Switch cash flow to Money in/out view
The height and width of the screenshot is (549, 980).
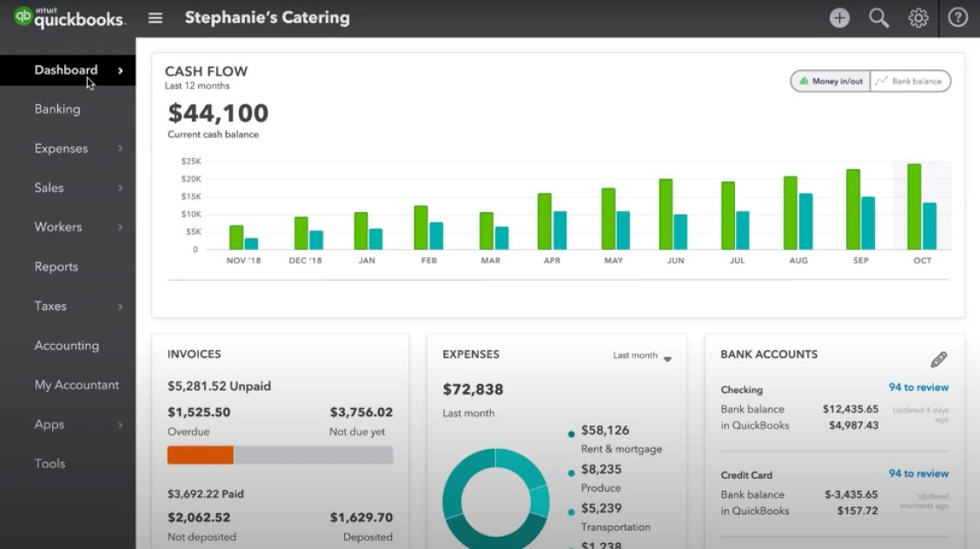point(831,81)
